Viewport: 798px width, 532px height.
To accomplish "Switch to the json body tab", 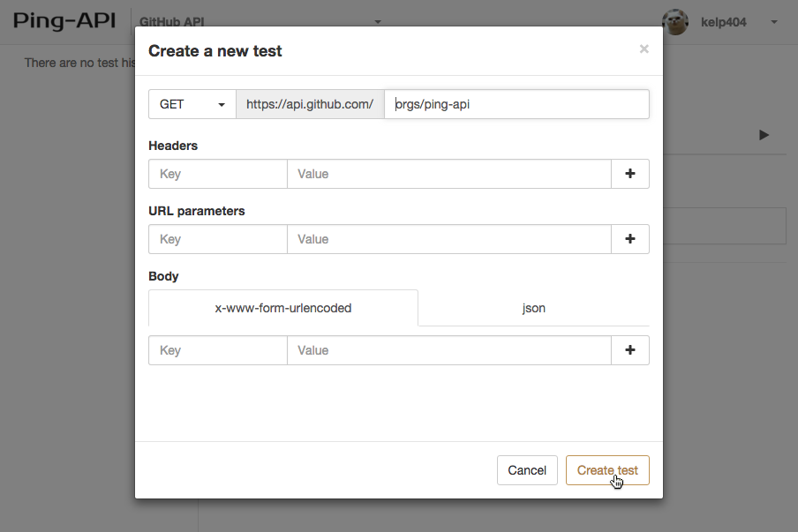I will 533,308.
